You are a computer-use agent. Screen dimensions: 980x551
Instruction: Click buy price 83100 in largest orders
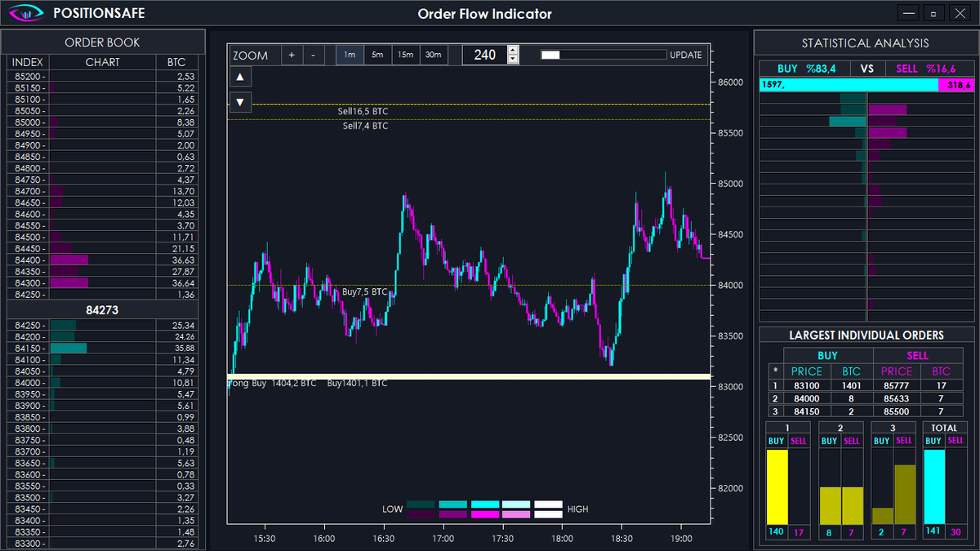(807, 386)
